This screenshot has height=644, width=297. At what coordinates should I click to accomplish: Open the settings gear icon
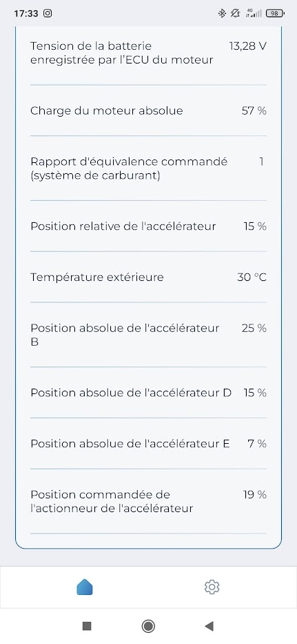click(212, 587)
